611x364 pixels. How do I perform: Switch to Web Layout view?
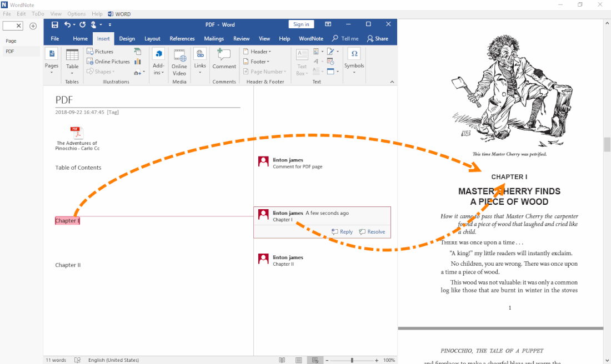pos(315,360)
